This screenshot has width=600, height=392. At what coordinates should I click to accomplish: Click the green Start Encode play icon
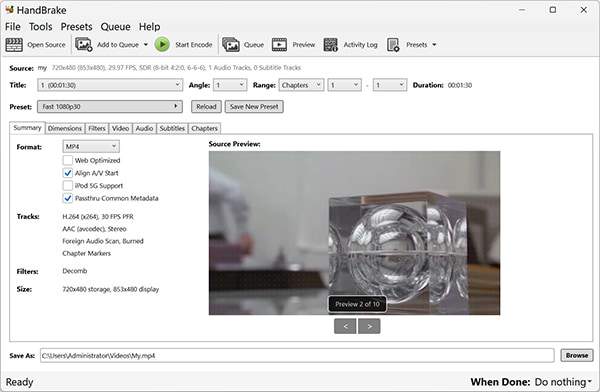pyautogui.click(x=162, y=45)
